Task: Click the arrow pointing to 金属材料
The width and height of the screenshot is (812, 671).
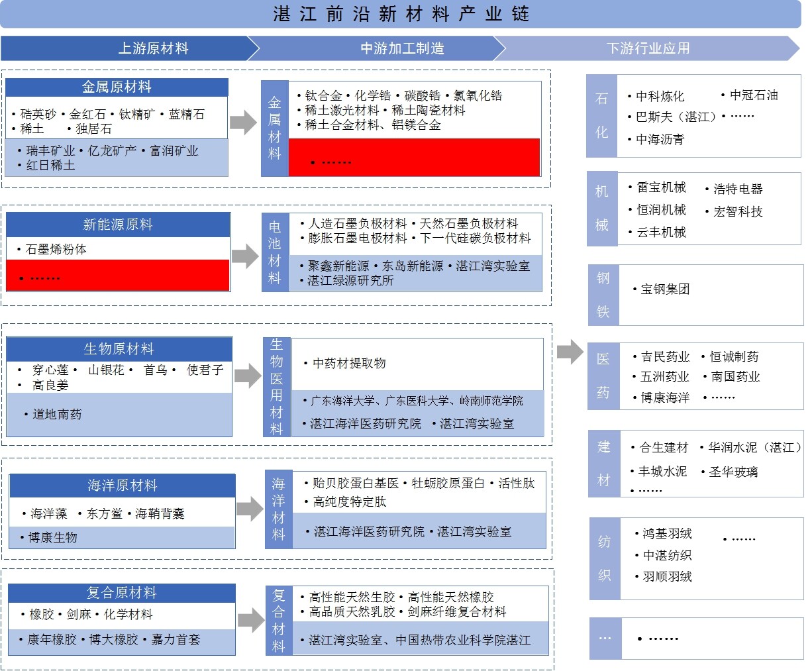Action: click(x=243, y=123)
